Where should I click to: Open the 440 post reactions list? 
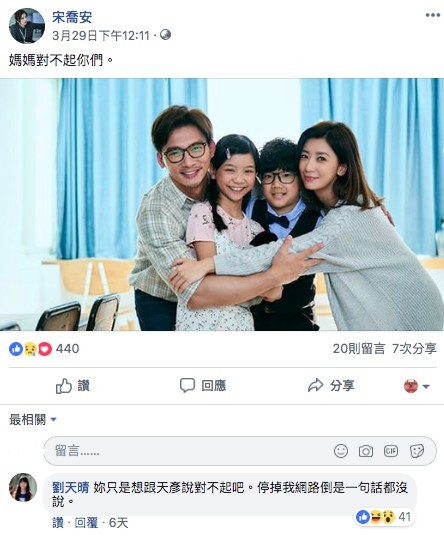pos(44,349)
